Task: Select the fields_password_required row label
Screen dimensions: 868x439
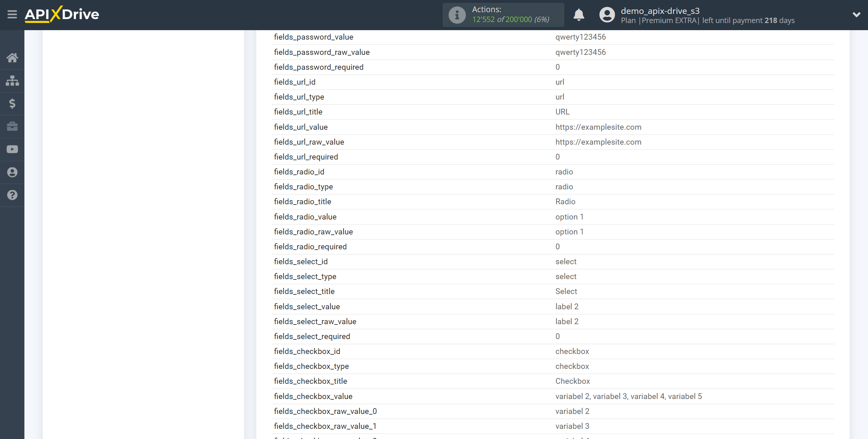Action: 319,67
